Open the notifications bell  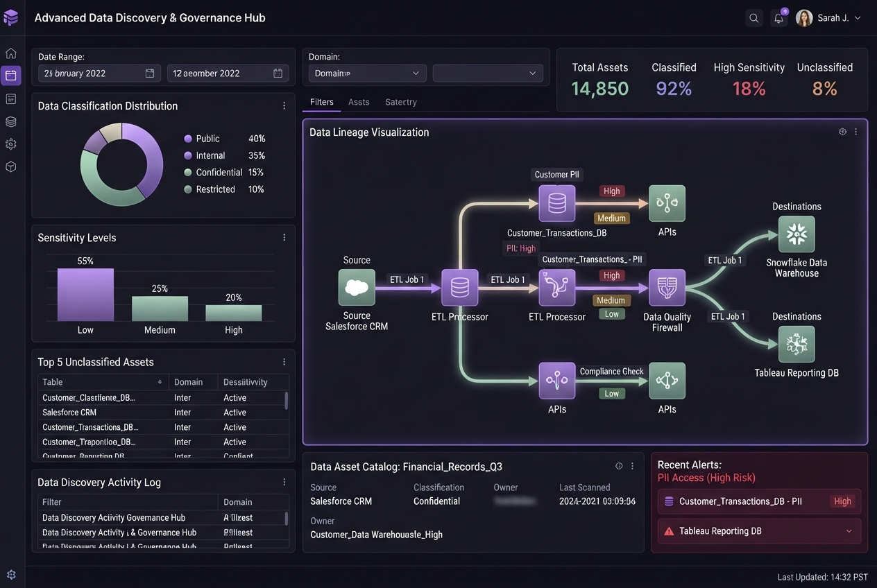(x=779, y=19)
